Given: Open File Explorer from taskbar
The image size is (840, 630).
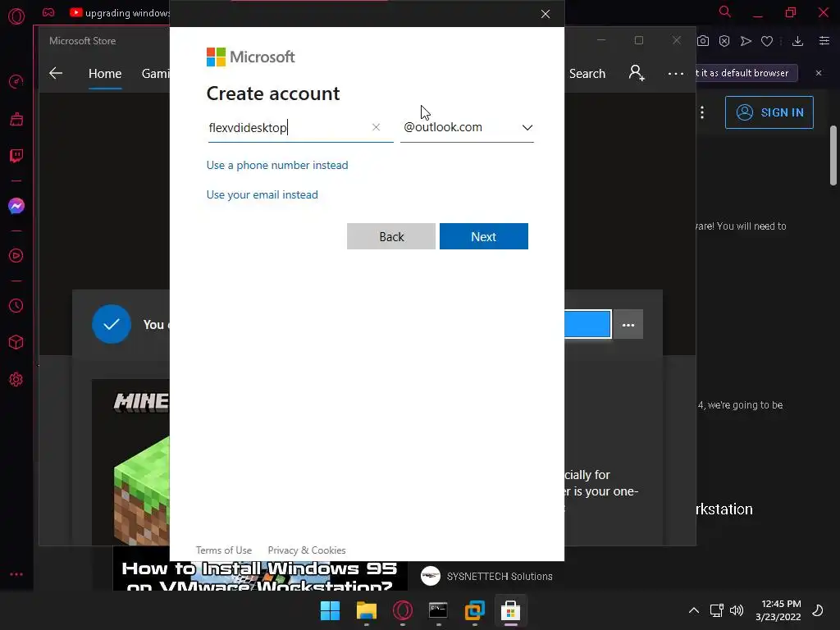Looking at the screenshot, I should click(x=367, y=610).
